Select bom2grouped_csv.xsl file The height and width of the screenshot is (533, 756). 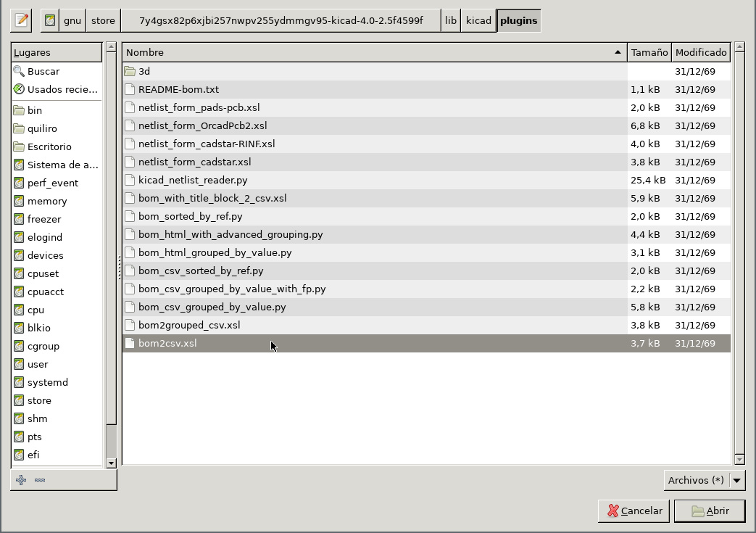point(427,325)
